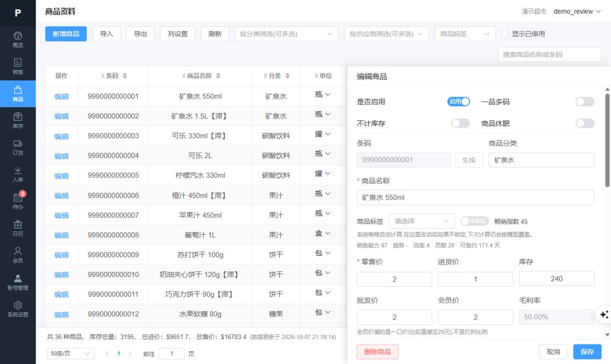Sort by 商品名称 column arrows

218,76
